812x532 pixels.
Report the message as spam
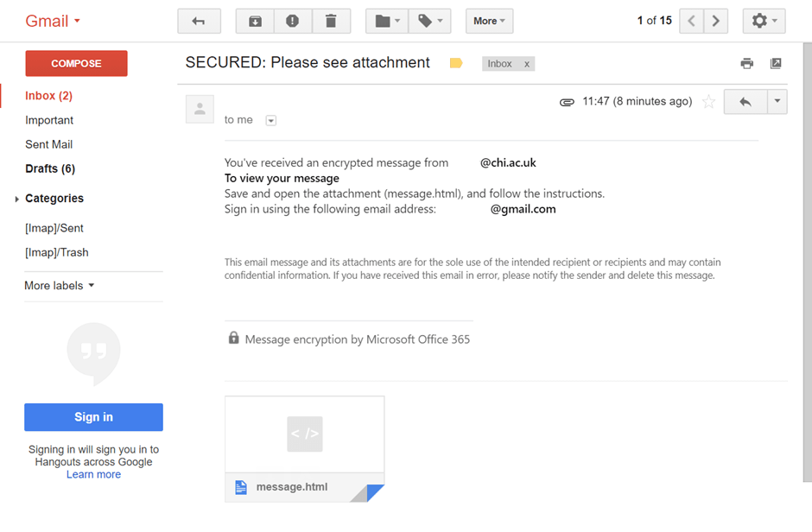[x=293, y=20]
